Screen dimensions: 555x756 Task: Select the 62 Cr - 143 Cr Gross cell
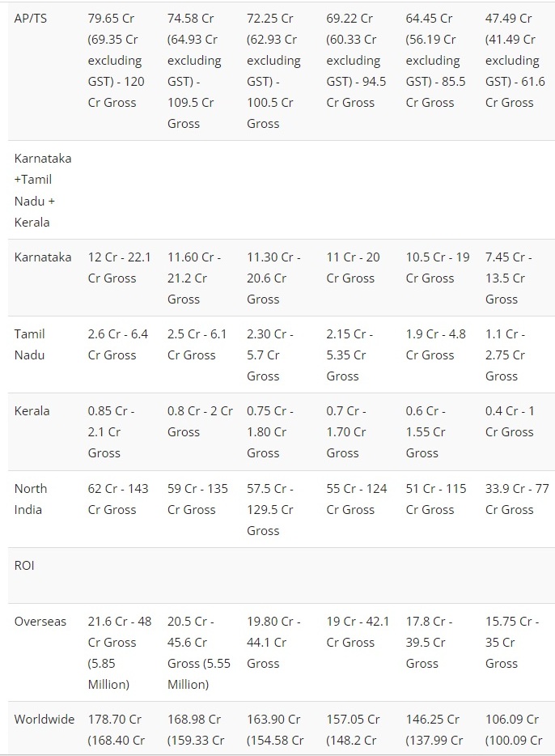[117, 499]
